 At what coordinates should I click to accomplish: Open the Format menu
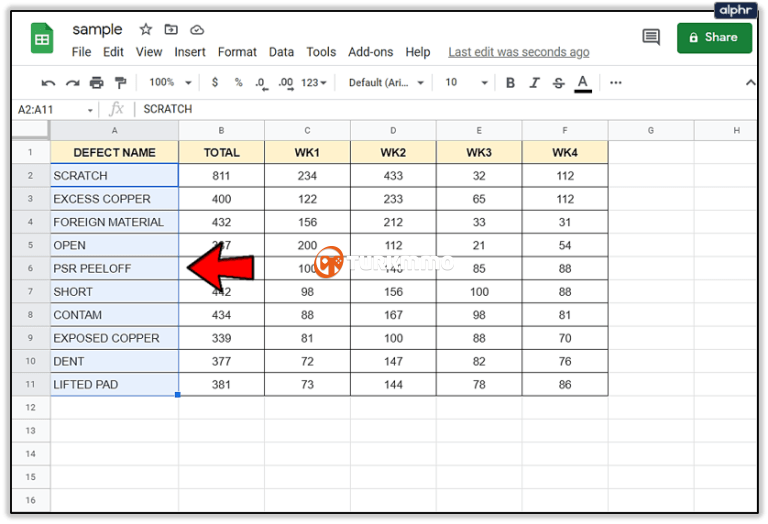click(x=237, y=52)
